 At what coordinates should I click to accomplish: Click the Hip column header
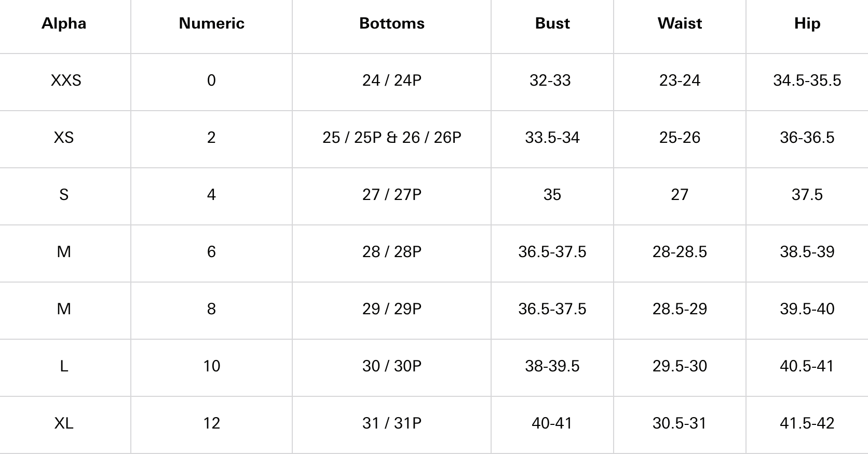(x=807, y=23)
